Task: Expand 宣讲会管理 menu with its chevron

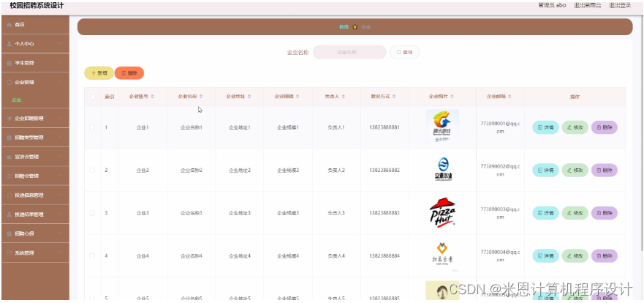Action: click(x=61, y=157)
